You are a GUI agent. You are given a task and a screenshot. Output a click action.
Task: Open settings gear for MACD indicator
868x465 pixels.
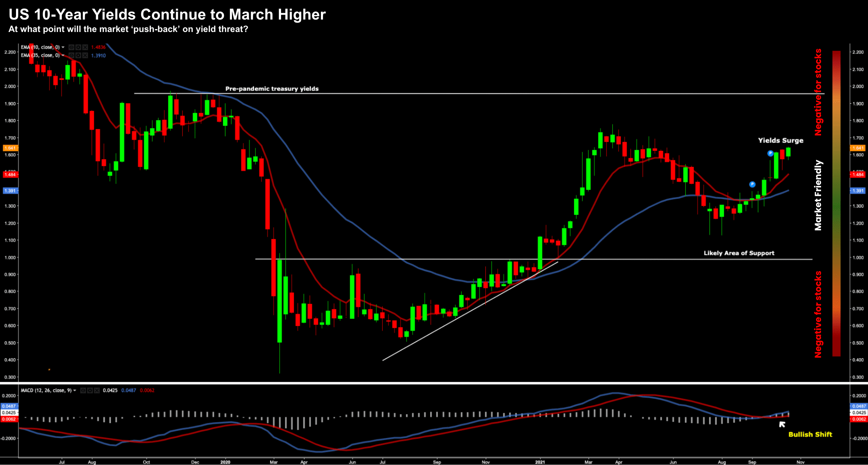(90, 390)
